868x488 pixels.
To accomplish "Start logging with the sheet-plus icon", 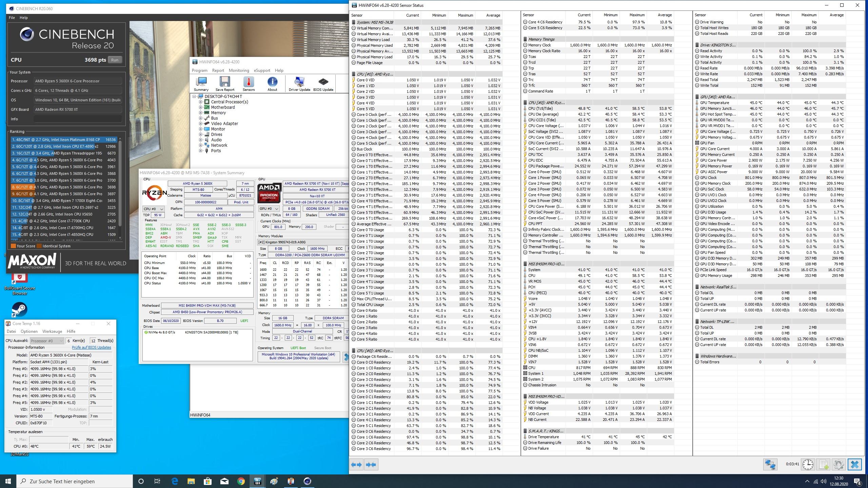I will coord(824,464).
